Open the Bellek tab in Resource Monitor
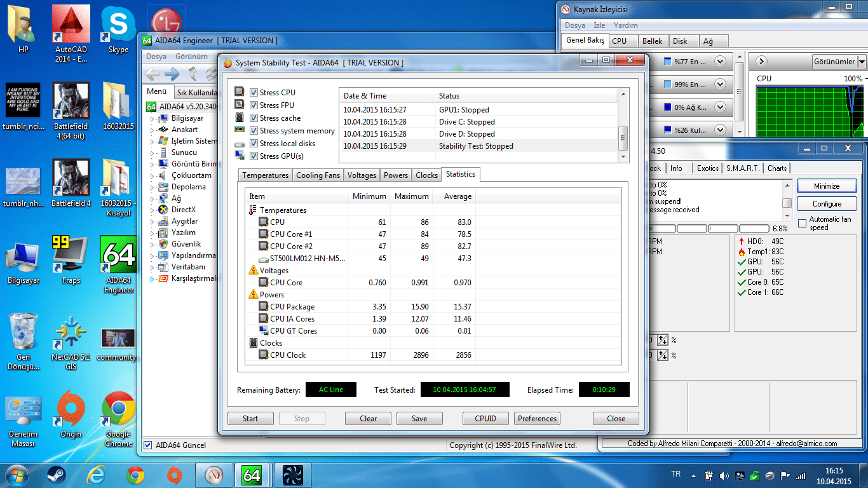 tap(652, 41)
